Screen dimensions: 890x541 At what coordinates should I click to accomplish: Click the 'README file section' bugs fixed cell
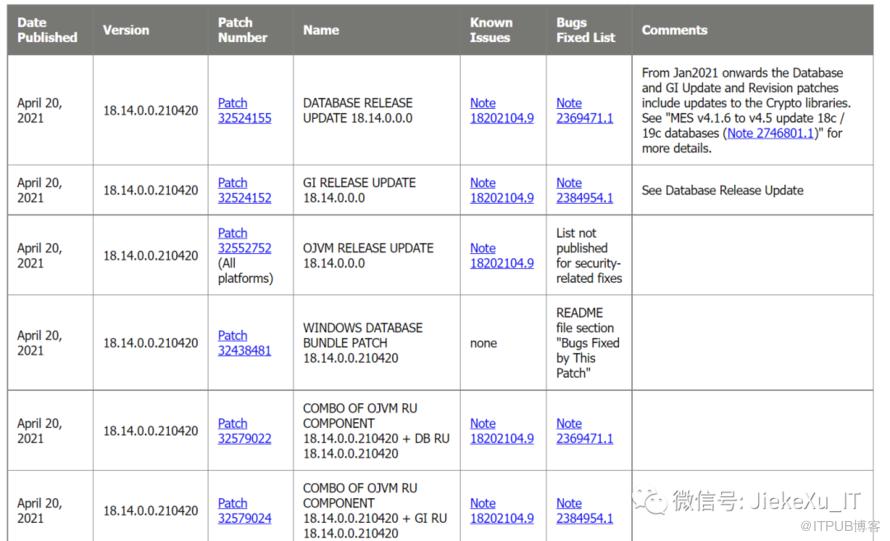click(588, 343)
